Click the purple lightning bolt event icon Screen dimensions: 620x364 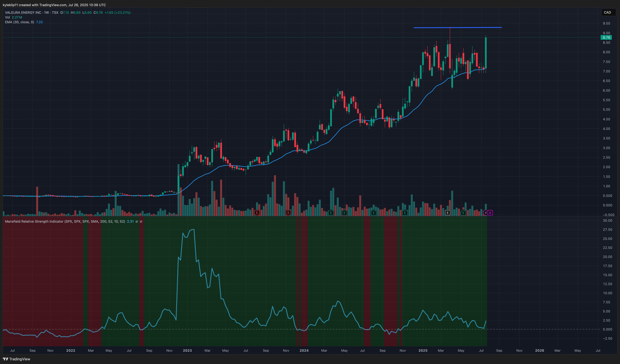[x=485, y=213]
